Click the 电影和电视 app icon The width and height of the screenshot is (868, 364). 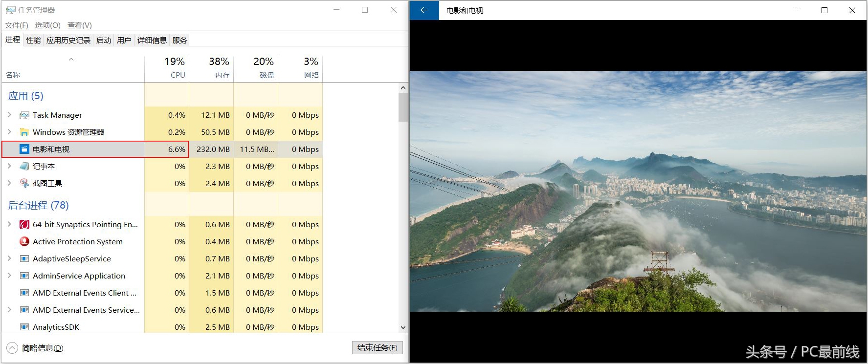[24, 150]
